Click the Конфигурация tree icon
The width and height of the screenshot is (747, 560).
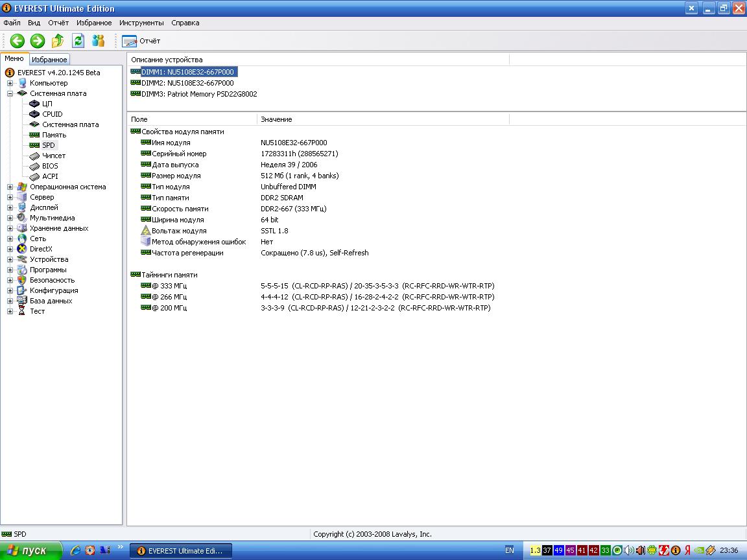(x=22, y=290)
